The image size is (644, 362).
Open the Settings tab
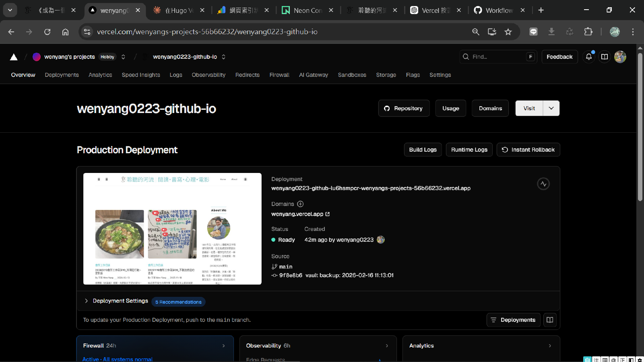(440, 75)
